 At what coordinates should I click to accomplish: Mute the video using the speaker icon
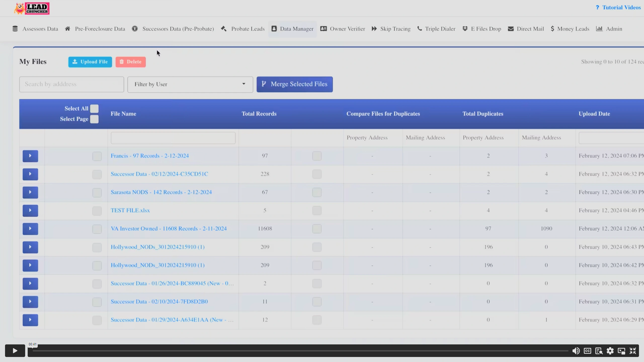tap(576, 351)
